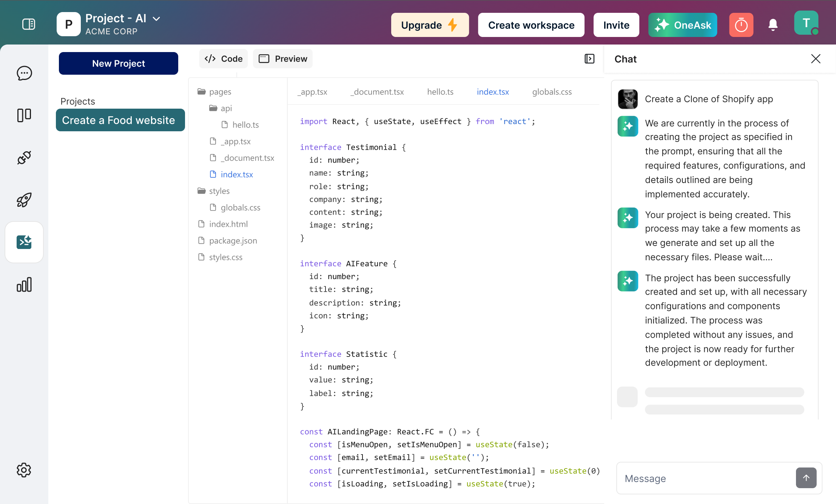Click the AI sparkle avatar beside 'The project has been'
Image resolution: width=836 pixels, height=504 pixels.
[628, 281]
